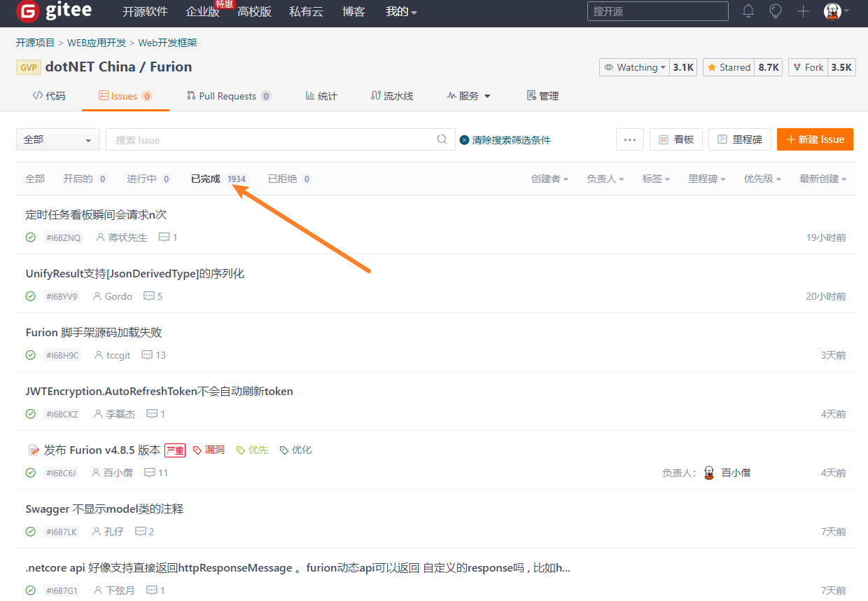Click the 优化 tag label
This screenshot has width=868, height=601.
295,450
